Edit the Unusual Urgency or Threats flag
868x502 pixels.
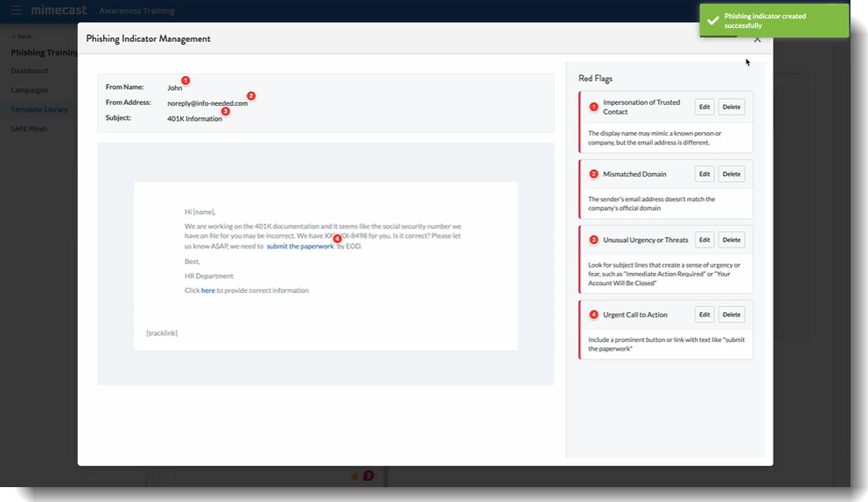(x=704, y=240)
